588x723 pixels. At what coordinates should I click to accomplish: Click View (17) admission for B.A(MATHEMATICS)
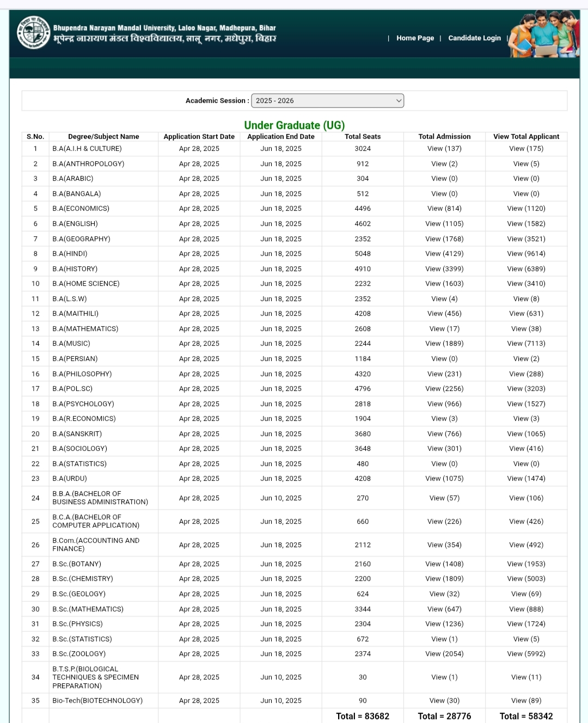click(x=444, y=329)
